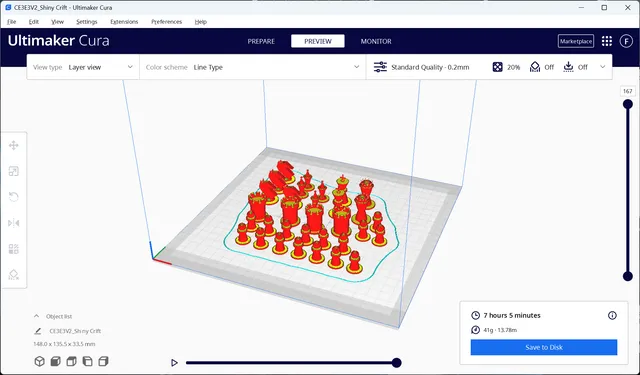Select the Move tool in left toolbar
Image resolution: width=640 pixels, height=375 pixels.
(x=13, y=145)
